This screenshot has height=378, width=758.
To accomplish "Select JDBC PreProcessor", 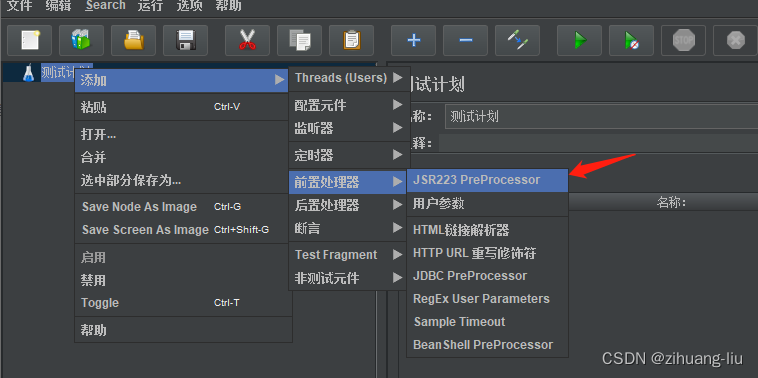I will 488,276.
